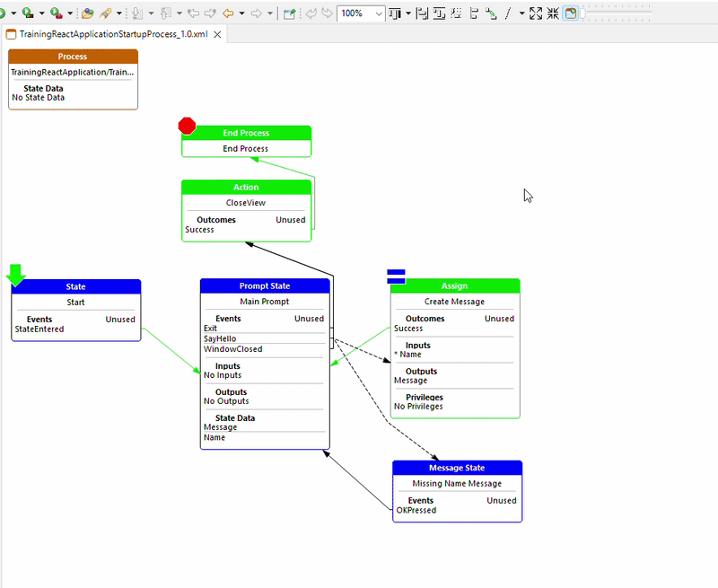The height and width of the screenshot is (588, 718).
Task: Click the pin editor window icon
Action: 289,13
